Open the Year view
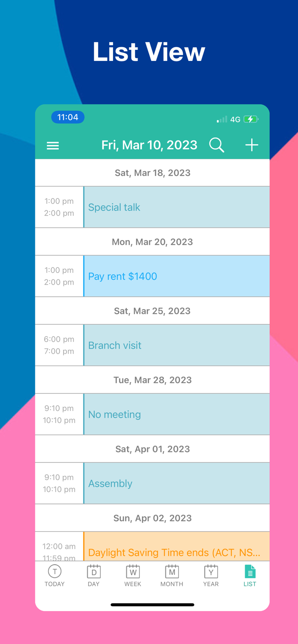This screenshot has height=644, width=298. pos(211,575)
